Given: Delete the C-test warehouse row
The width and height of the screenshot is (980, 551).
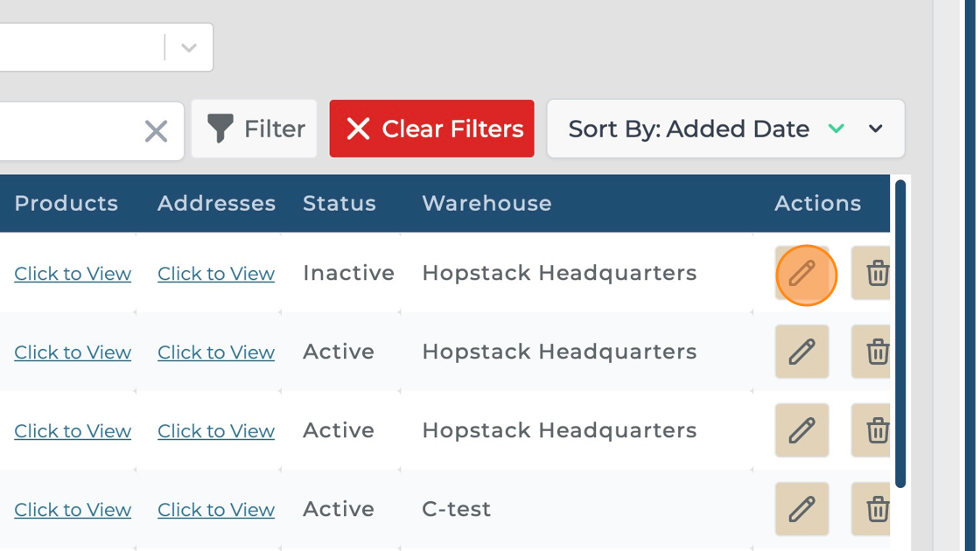Looking at the screenshot, I should (875, 509).
